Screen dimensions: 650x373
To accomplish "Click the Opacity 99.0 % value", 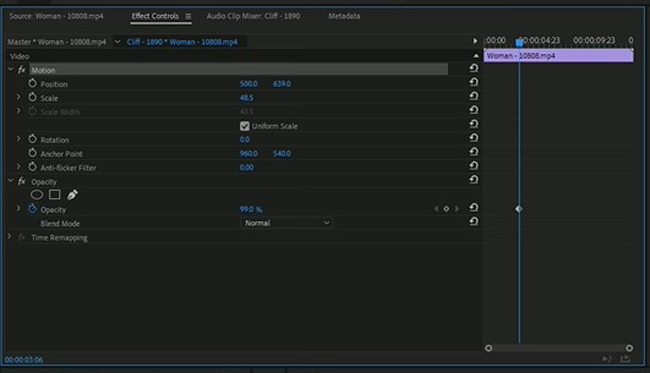I will pos(251,209).
